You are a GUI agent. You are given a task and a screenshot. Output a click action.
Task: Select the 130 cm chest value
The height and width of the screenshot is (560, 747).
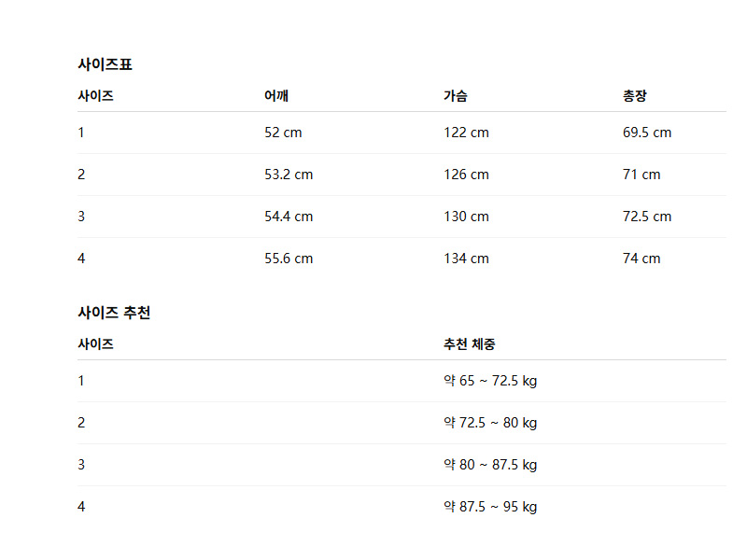pos(466,217)
